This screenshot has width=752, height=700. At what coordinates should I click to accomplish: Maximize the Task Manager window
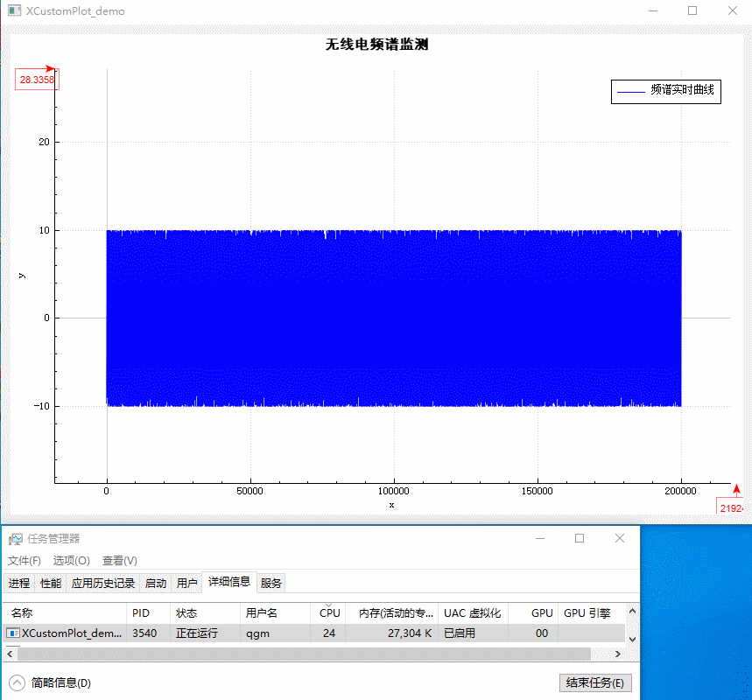pos(580,538)
